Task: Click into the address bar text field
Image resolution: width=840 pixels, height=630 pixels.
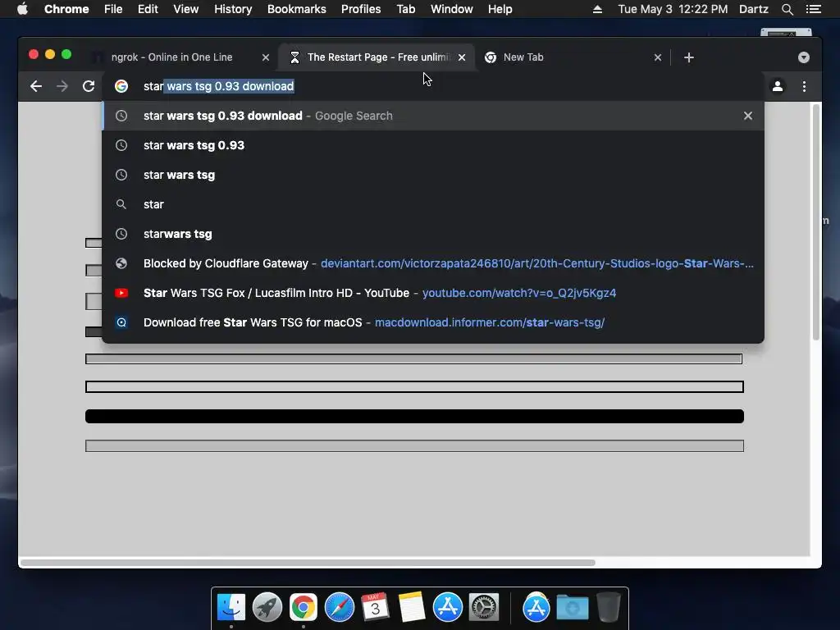Action: click(433, 86)
